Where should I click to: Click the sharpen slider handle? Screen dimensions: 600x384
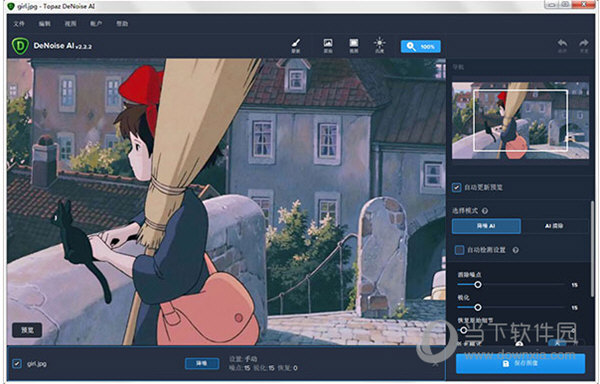[478, 307]
